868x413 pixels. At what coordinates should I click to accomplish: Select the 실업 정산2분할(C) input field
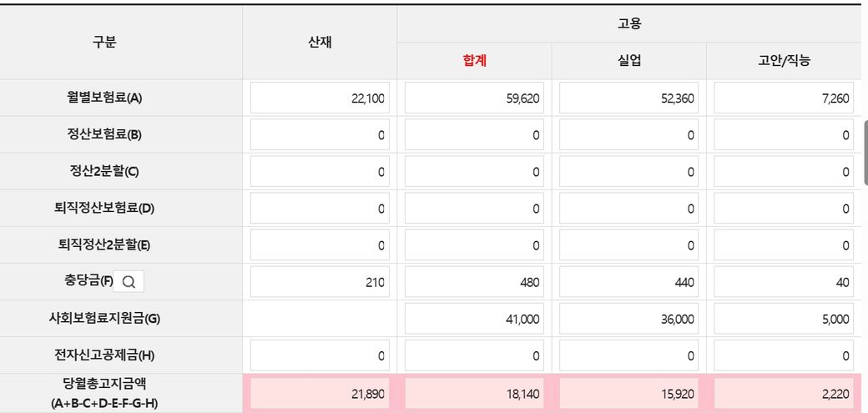click(x=628, y=172)
